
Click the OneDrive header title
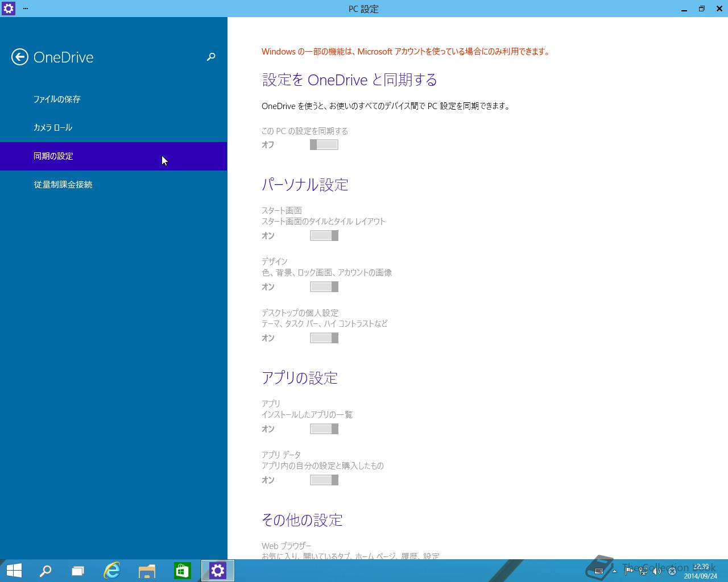pos(63,57)
